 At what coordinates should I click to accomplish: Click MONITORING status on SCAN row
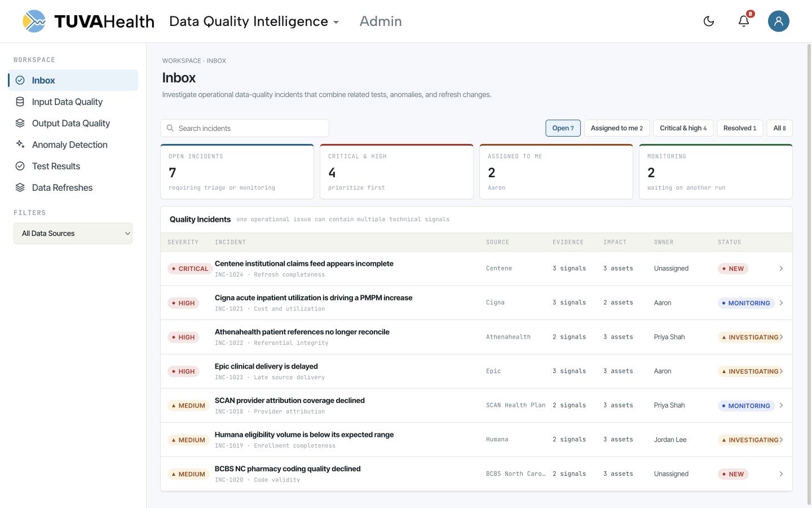coord(746,406)
